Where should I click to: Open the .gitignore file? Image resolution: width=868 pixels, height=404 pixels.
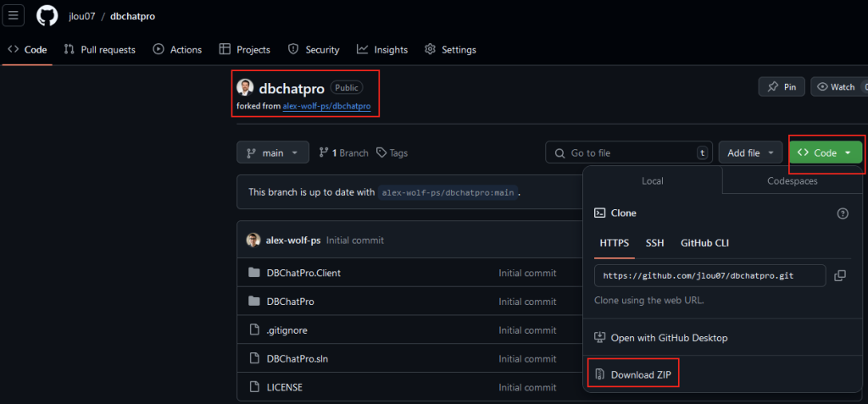pos(287,330)
